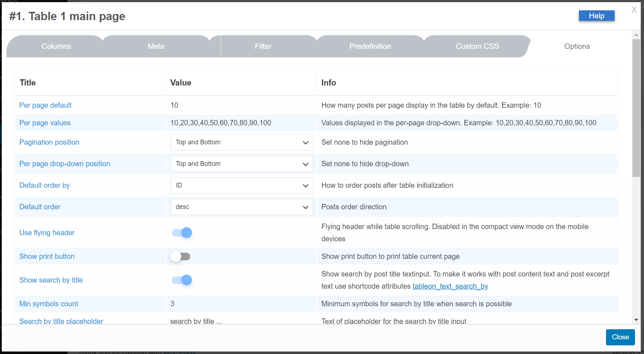Enable the Show print button switch

[180, 256]
